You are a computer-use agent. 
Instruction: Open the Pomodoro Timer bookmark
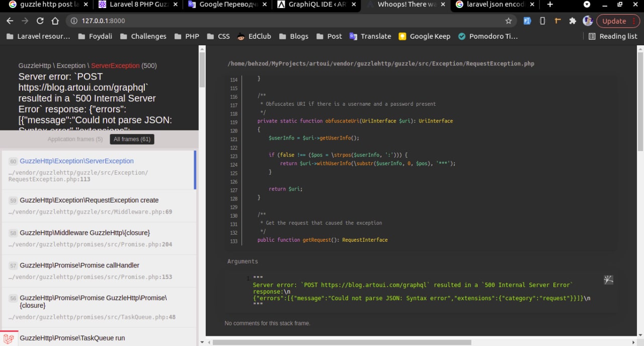487,36
